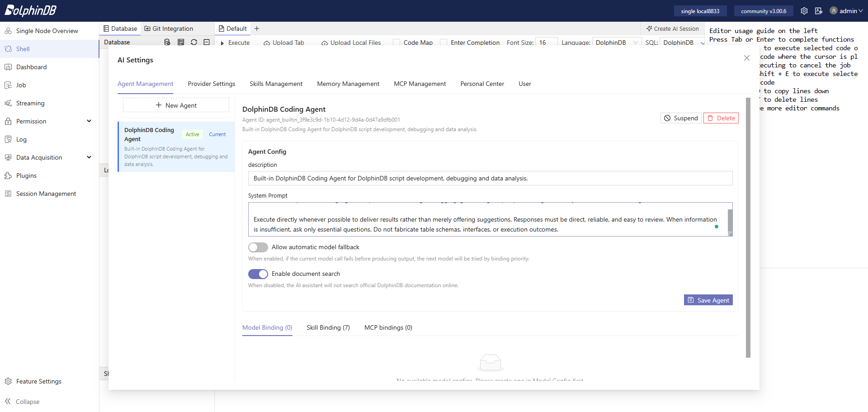
Task: Select the Database tab
Action: pos(120,28)
